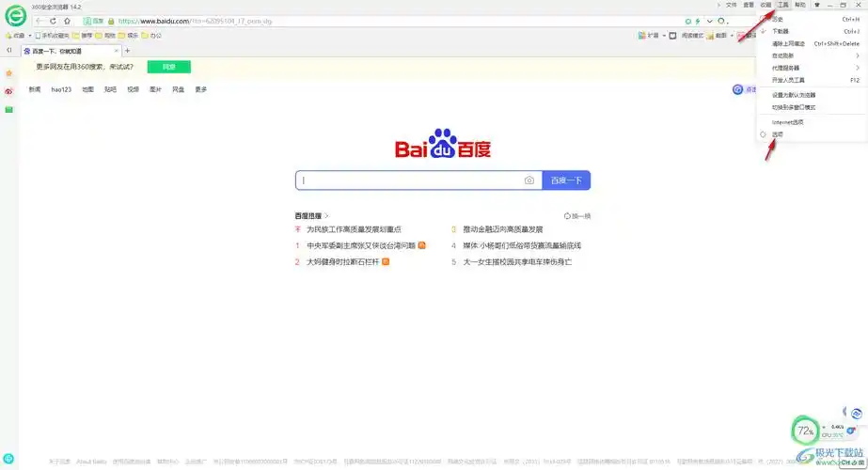Expand the address bar history chevron

tap(709, 21)
